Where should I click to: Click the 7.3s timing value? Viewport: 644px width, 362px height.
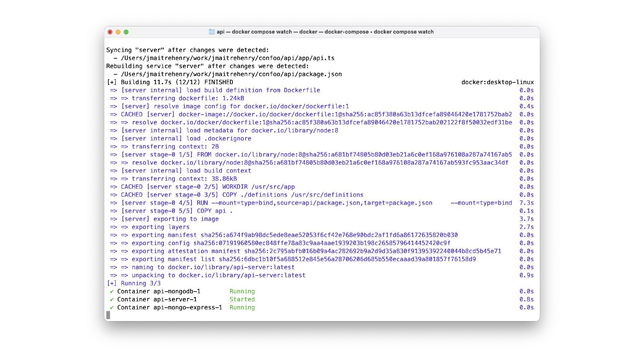(527, 203)
